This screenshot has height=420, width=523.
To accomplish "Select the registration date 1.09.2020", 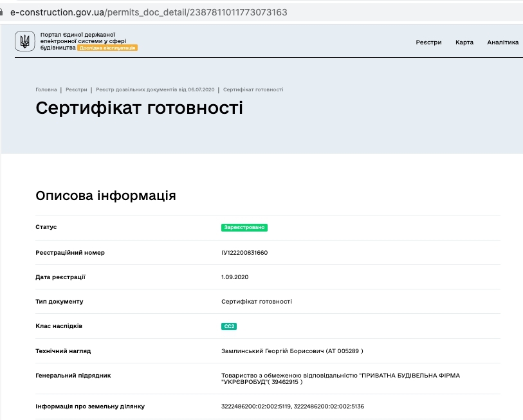I will point(235,277).
